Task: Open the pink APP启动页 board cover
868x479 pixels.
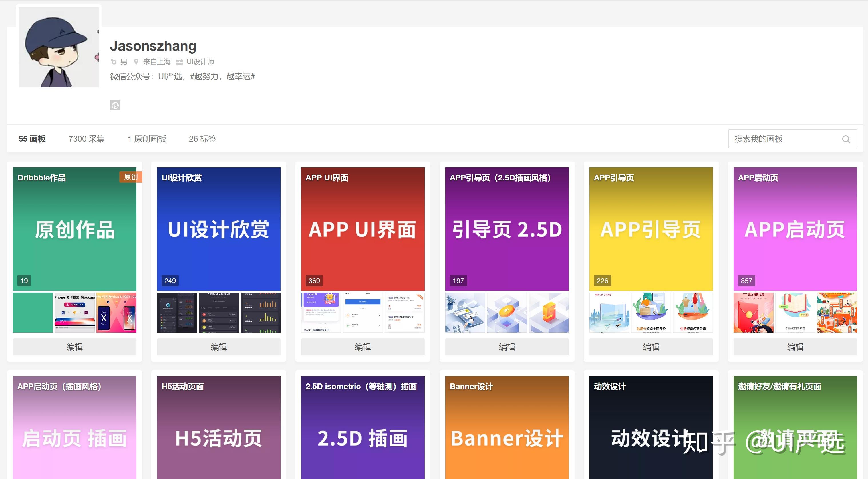Action: pyautogui.click(x=795, y=229)
